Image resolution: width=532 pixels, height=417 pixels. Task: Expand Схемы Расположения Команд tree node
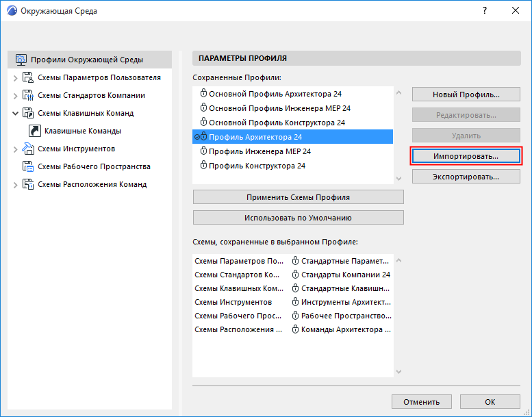click(x=15, y=185)
